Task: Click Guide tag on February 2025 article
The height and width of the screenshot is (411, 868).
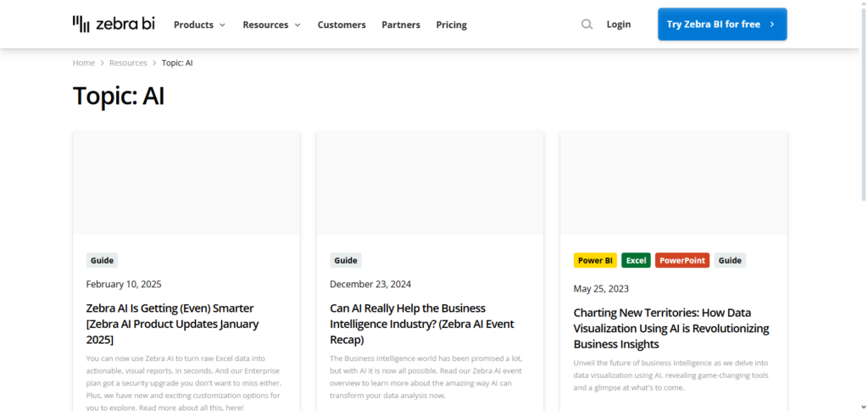Action: coord(102,260)
